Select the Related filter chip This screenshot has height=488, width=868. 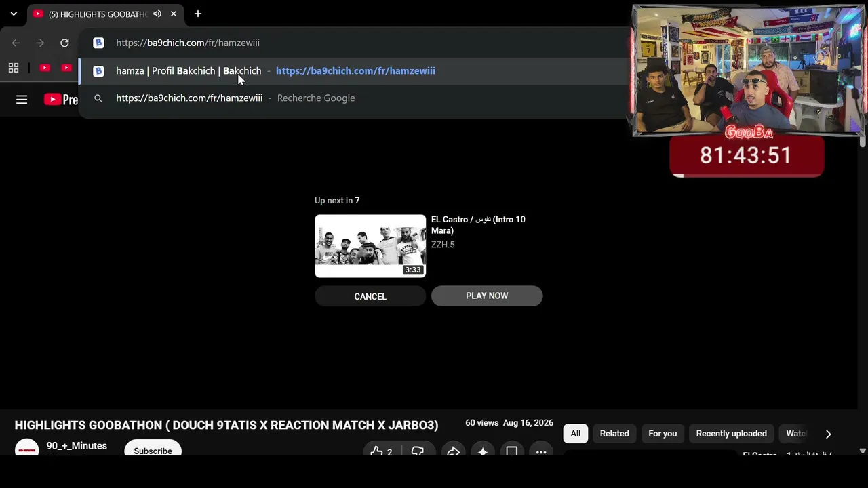pyautogui.click(x=614, y=434)
